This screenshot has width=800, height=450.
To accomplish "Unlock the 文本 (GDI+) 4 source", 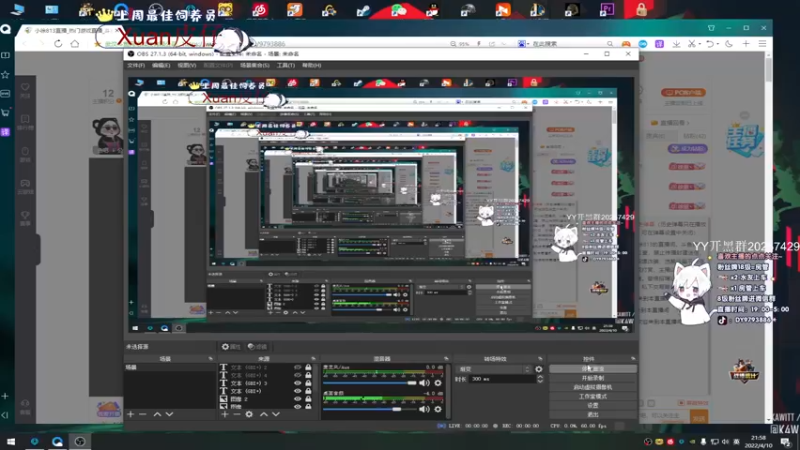I will [x=308, y=375].
